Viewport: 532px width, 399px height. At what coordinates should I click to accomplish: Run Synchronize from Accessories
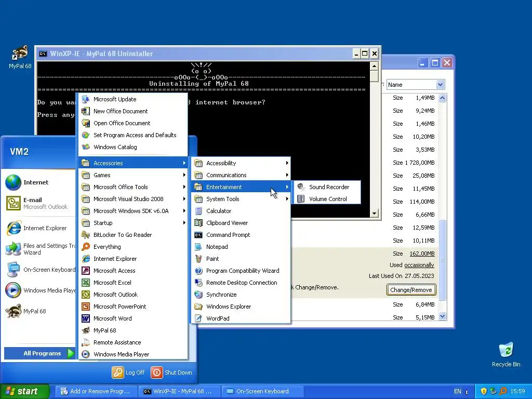pyautogui.click(x=241, y=295)
